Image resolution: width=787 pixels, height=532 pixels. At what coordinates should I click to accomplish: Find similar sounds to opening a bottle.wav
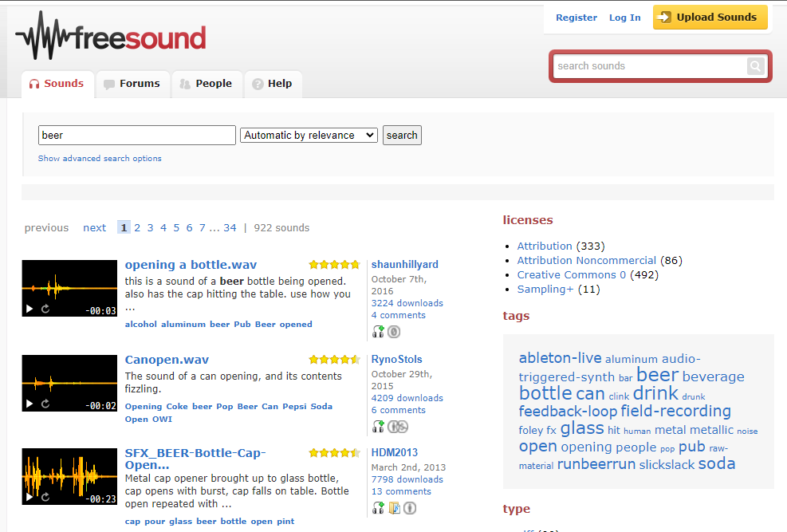pyautogui.click(x=378, y=332)
